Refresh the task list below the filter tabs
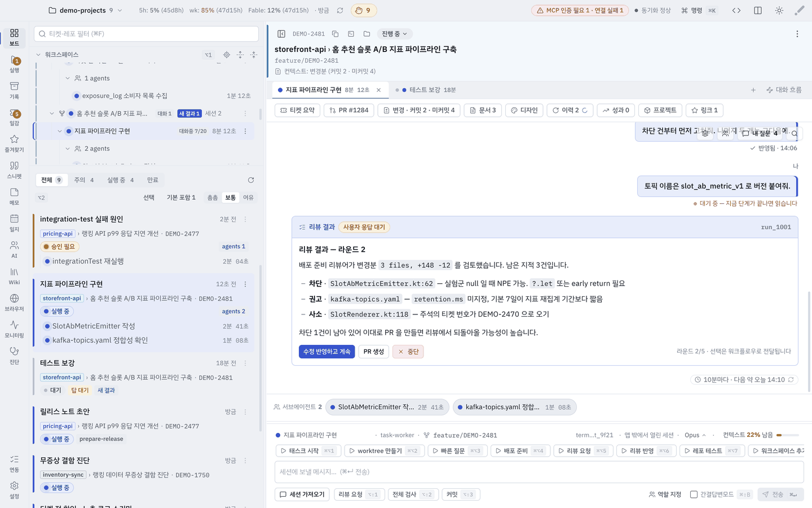Screen dimensions: 812x508 (x=251, y=180)
